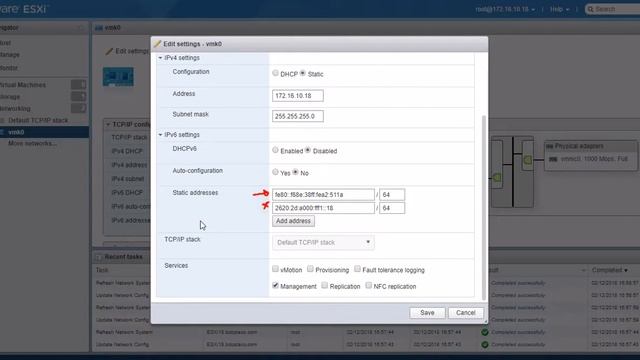Click green success icon of last task row

(x=485, y=344)
